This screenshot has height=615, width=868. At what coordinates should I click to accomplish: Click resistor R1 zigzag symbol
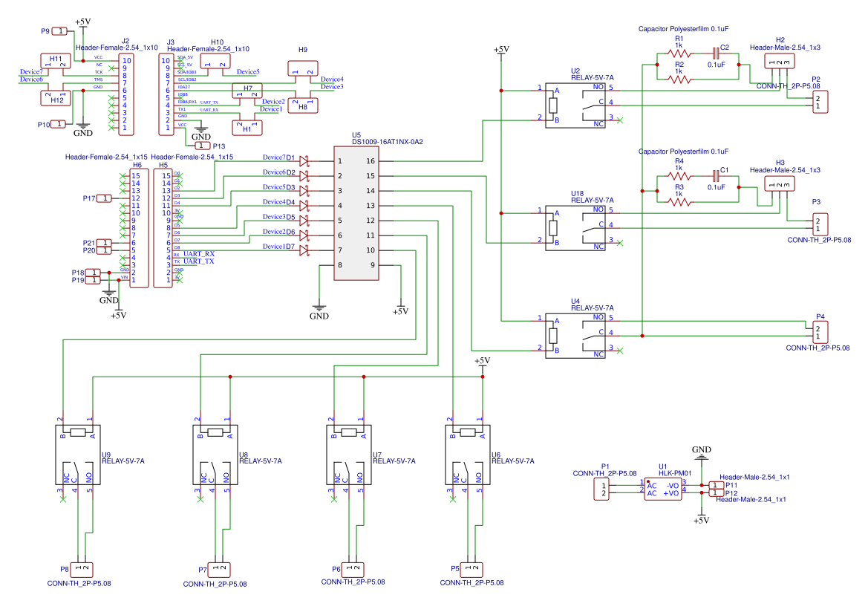679,53
